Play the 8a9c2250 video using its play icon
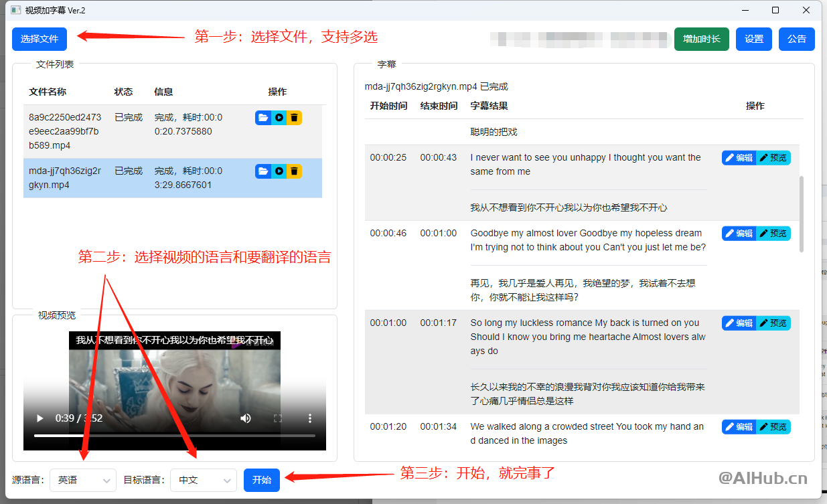Screen dimensions: 827x504 [x=279, y=117]
